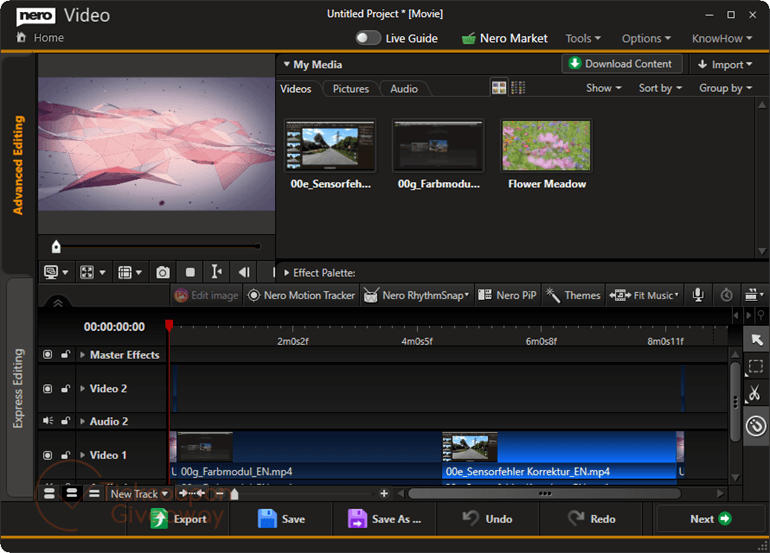
Task: Open the Show dropdown
Action: click(604, 88)
